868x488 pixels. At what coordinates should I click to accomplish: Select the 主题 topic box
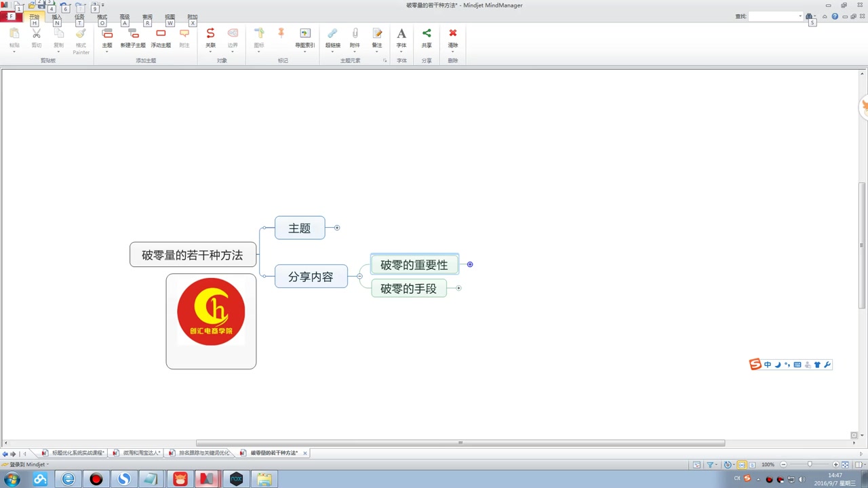[300, 228]
